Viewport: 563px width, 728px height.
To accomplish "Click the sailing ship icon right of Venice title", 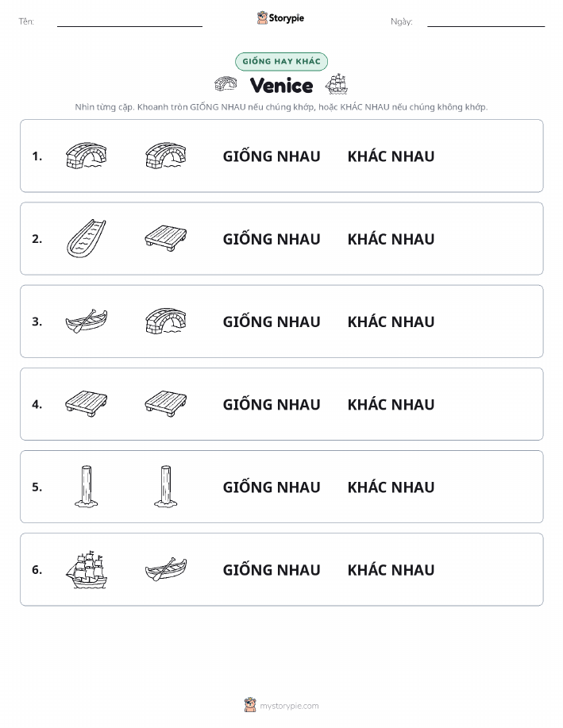I will [x=337, y=84].
